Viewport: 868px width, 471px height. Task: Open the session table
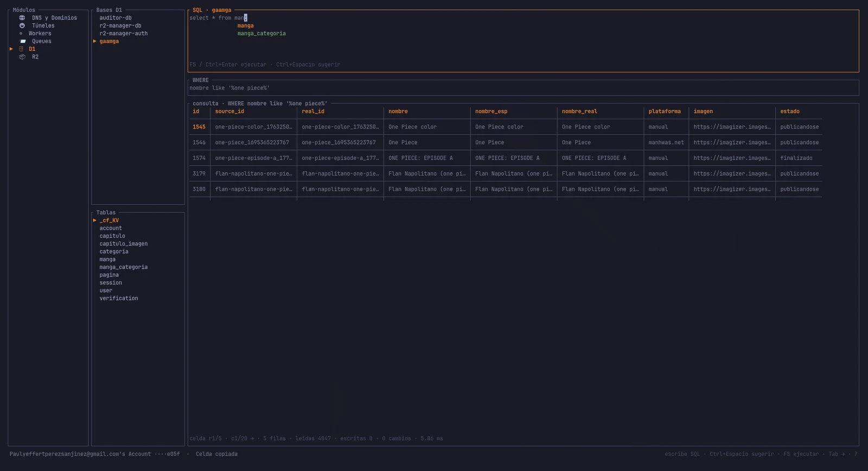click(110, 283)
